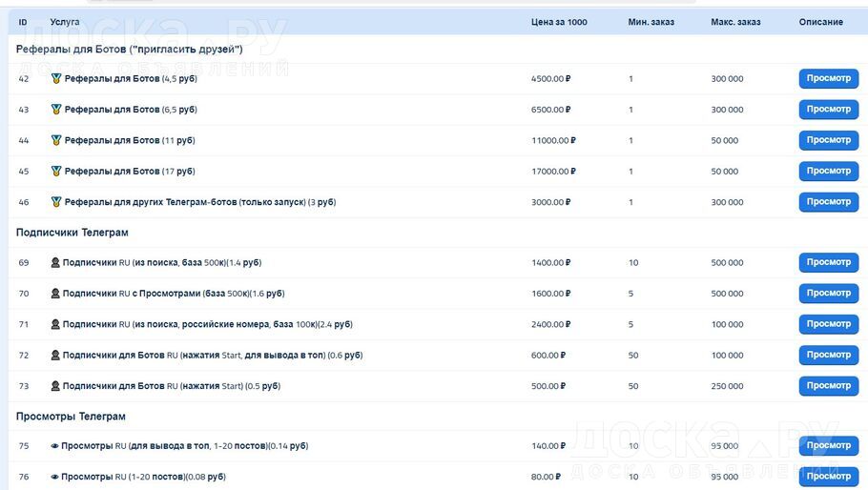The image size is (868, 490).
Task: Click service name Рефералы для Ботов (11 руб)
Action: 130,140
